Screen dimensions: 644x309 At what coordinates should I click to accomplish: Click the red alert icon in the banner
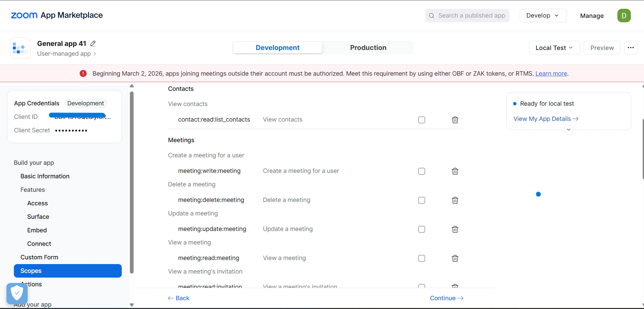click(83, 74)
